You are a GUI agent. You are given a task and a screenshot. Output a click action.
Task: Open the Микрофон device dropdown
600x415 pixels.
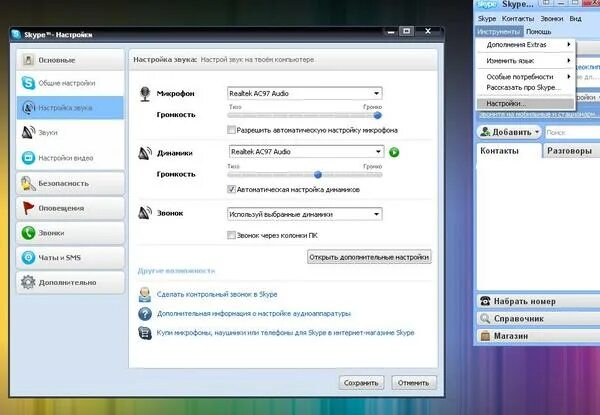point(305,93)
